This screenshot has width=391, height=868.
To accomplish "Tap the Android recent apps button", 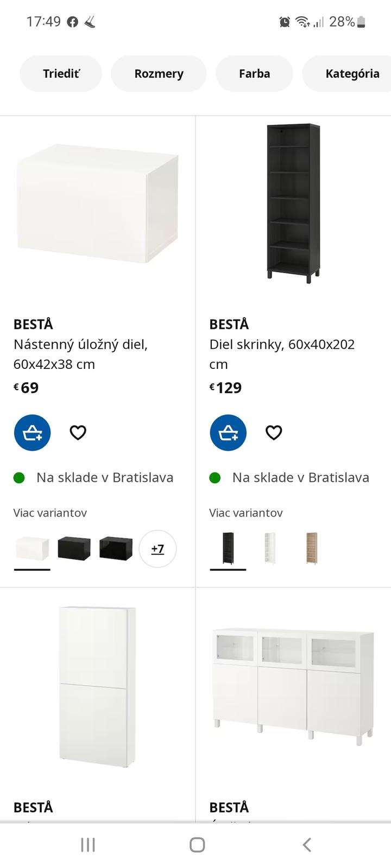I will click(x=88, y=845).
